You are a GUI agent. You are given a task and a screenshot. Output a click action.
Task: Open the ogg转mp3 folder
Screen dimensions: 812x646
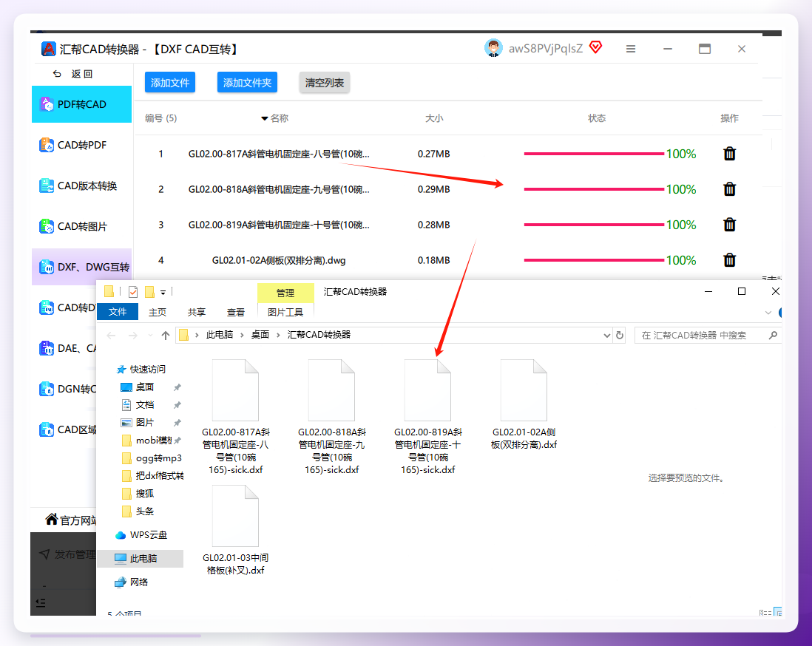(x=152, y=458)
